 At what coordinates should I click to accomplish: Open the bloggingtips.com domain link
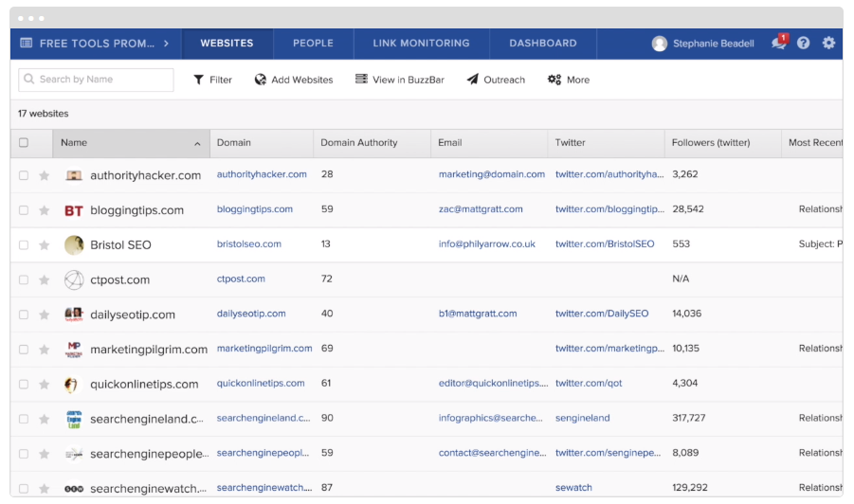254,209
